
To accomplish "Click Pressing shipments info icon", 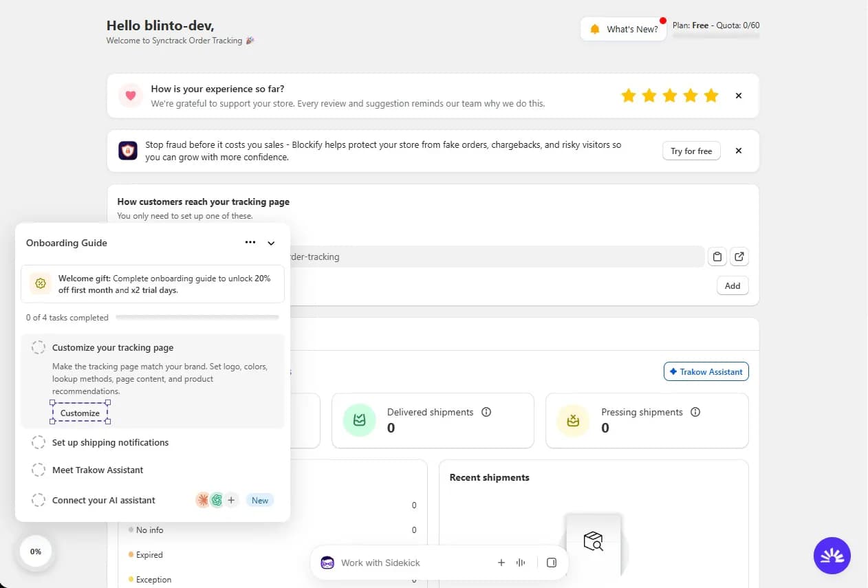I will 695,412.
